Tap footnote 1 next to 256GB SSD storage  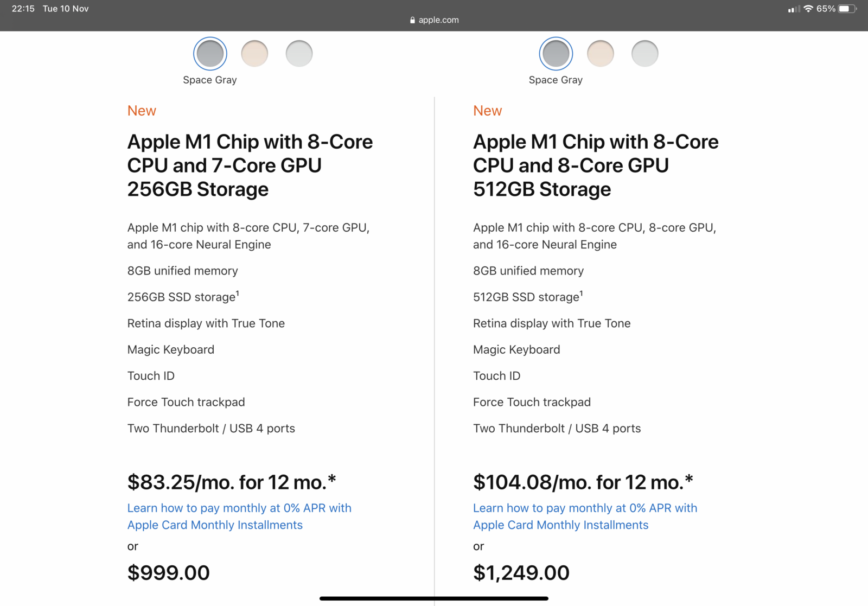(238, 293)
